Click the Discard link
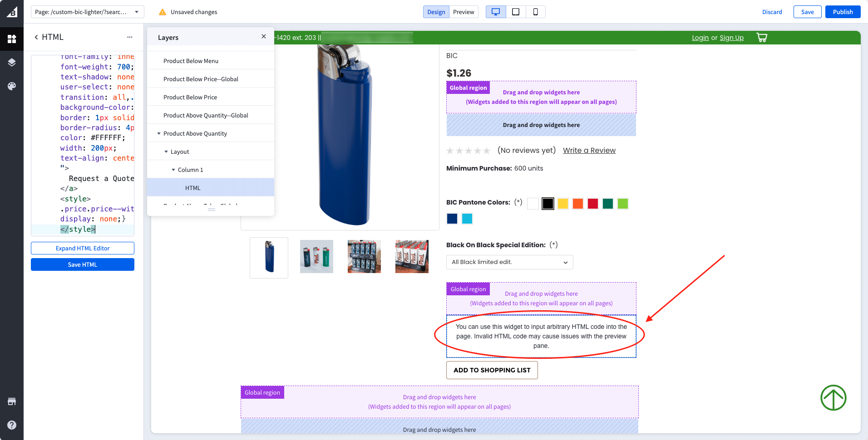This screenshot has height=440, width=868. pos(772,12)
